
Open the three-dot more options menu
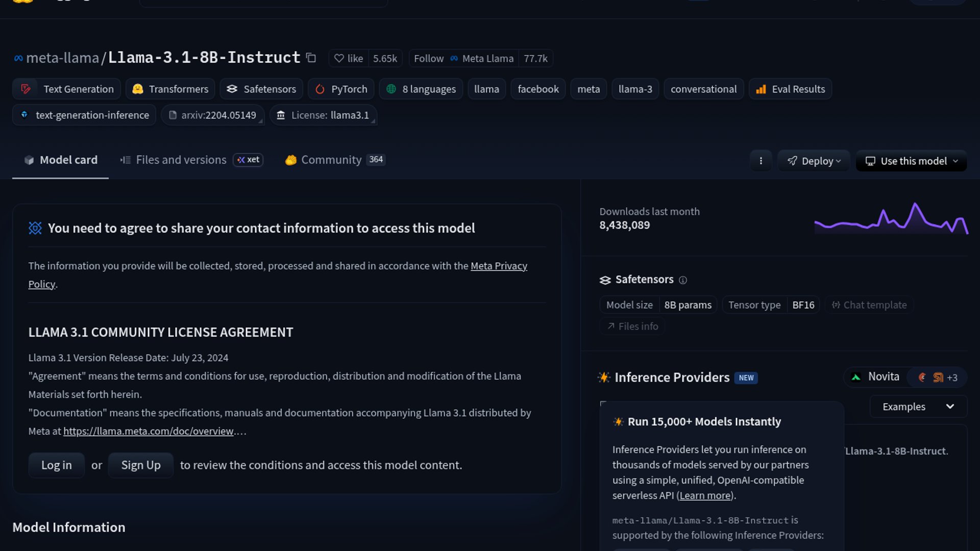(x=761, y=161)
